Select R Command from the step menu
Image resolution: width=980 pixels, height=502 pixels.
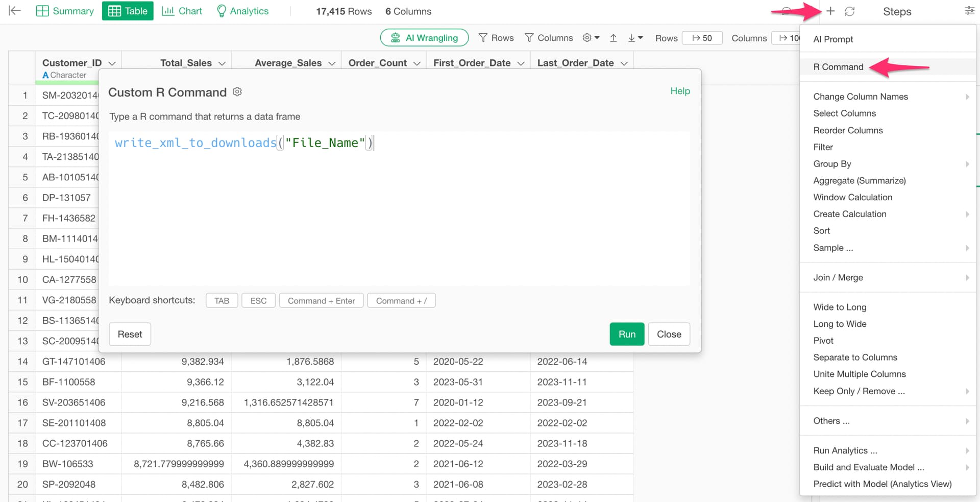(838, 67)
